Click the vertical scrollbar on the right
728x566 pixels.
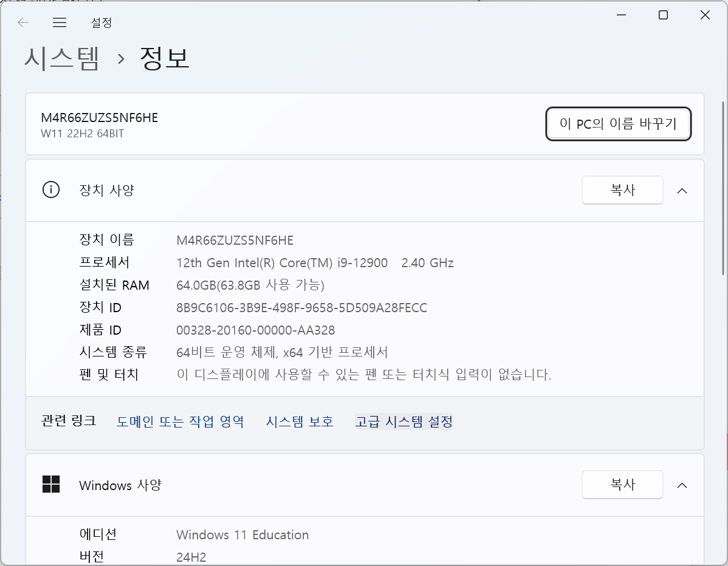pyautogui.click(x=723, y=188)
